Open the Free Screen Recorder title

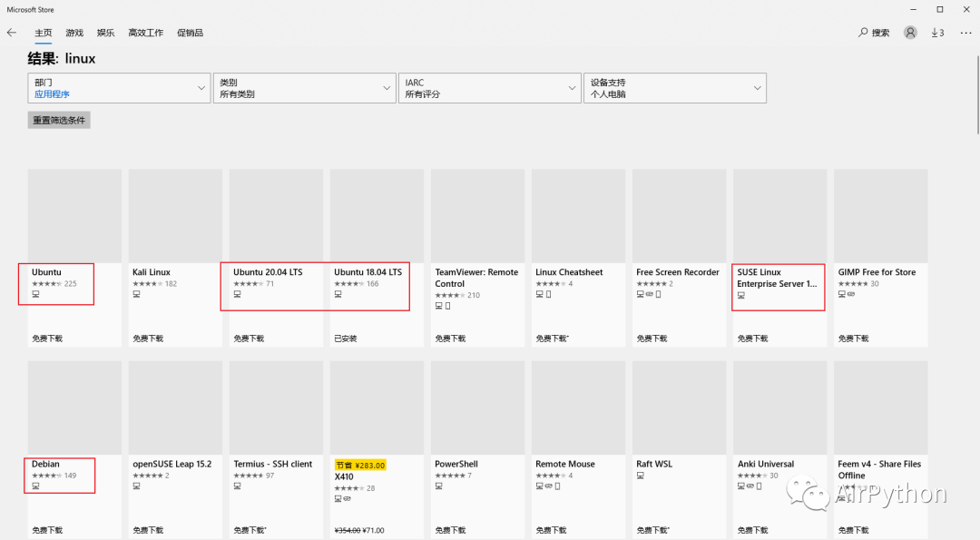tap(678, 272)
